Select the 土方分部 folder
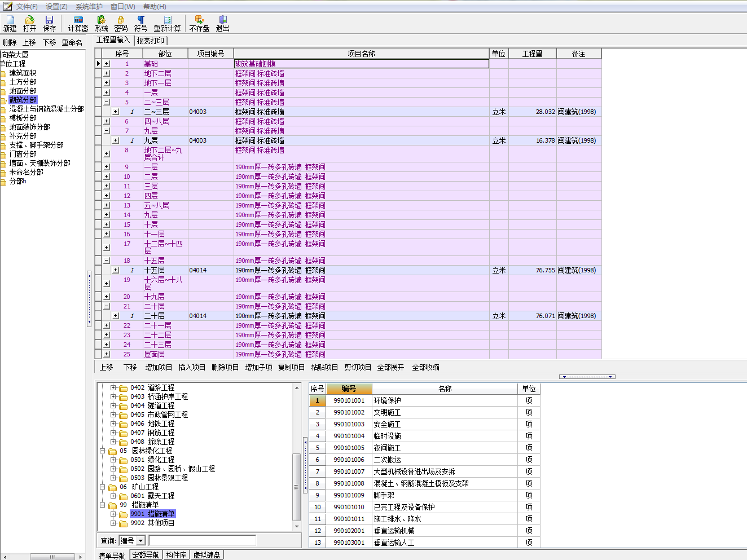This screenshot has width=747, height=560. tap(23, 82)
